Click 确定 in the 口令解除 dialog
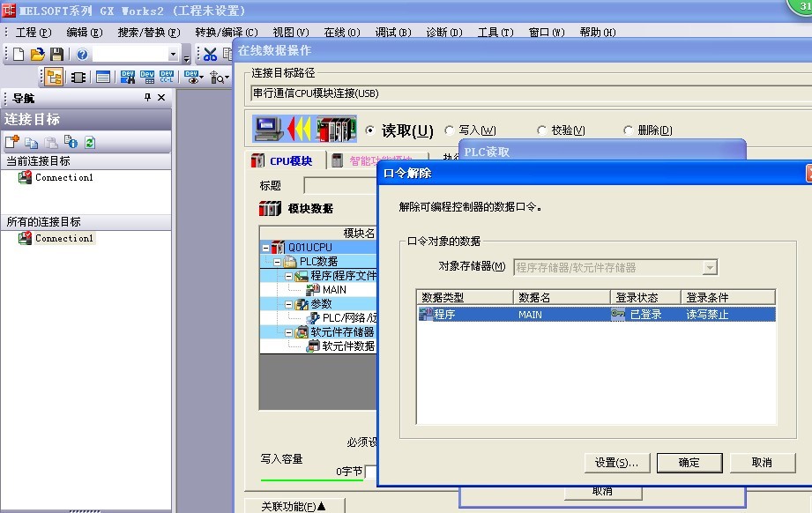Screen dimensions: 812x513 click(689, 462)
